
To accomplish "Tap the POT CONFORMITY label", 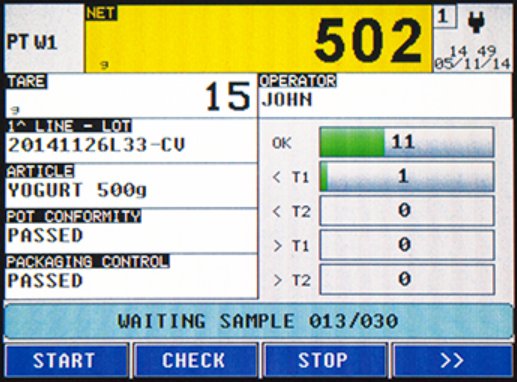I will pyautogui.click(x=74, y=216).
